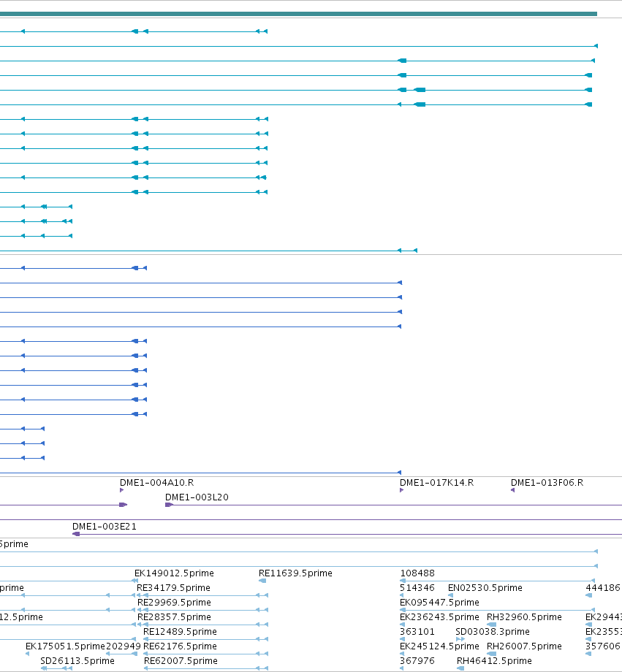Select the DME1-004A10.R feature label
Image resolution: width=622 pixels, height=672 pixels.
coord(156,483)
